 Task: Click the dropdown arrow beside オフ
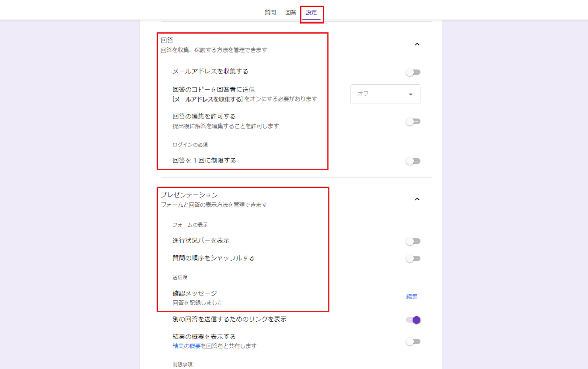click(411, 94)
